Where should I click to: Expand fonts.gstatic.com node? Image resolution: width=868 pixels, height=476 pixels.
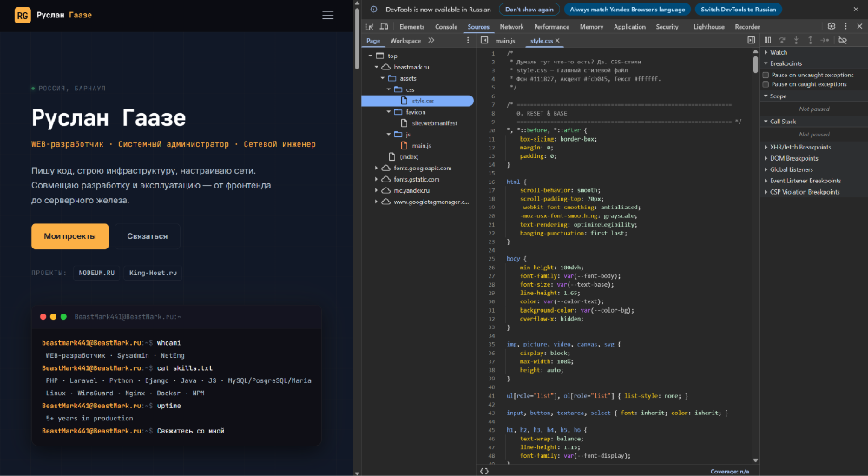point(377,180)
